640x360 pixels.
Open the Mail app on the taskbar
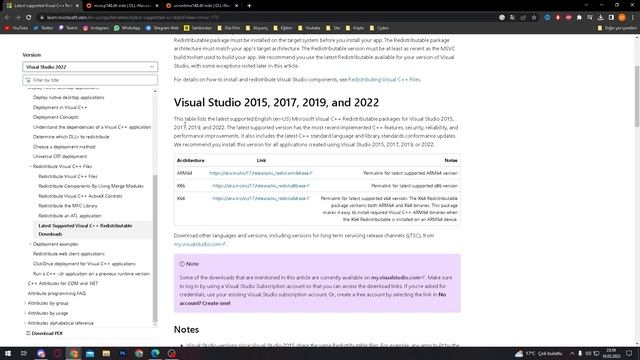coord(90,353)
